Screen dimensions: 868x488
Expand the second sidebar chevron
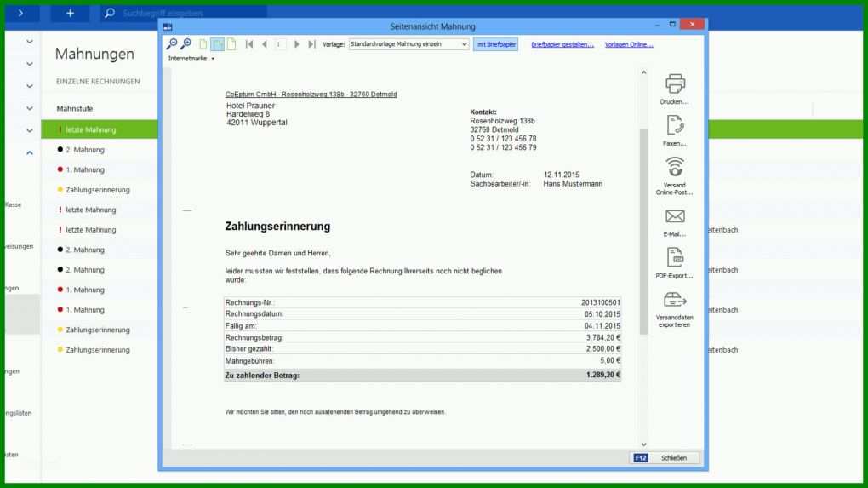click(x=29, y=64)
